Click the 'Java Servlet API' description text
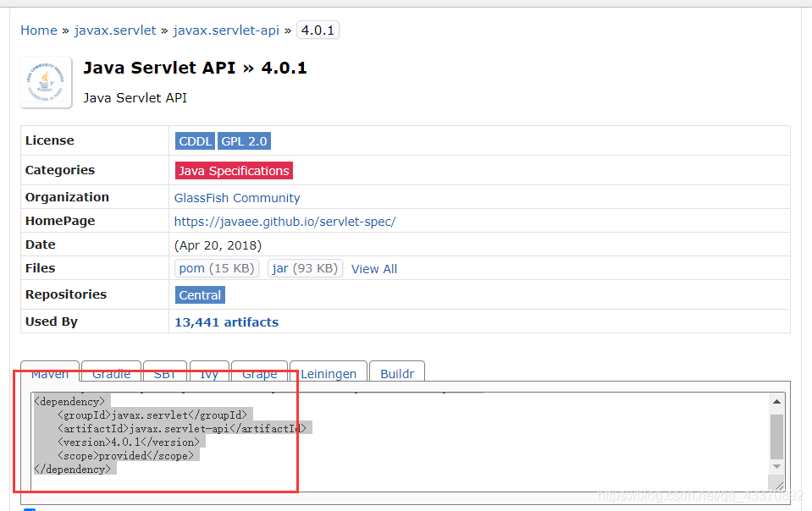This screenshot has height=511, width=812. point(135,98)
